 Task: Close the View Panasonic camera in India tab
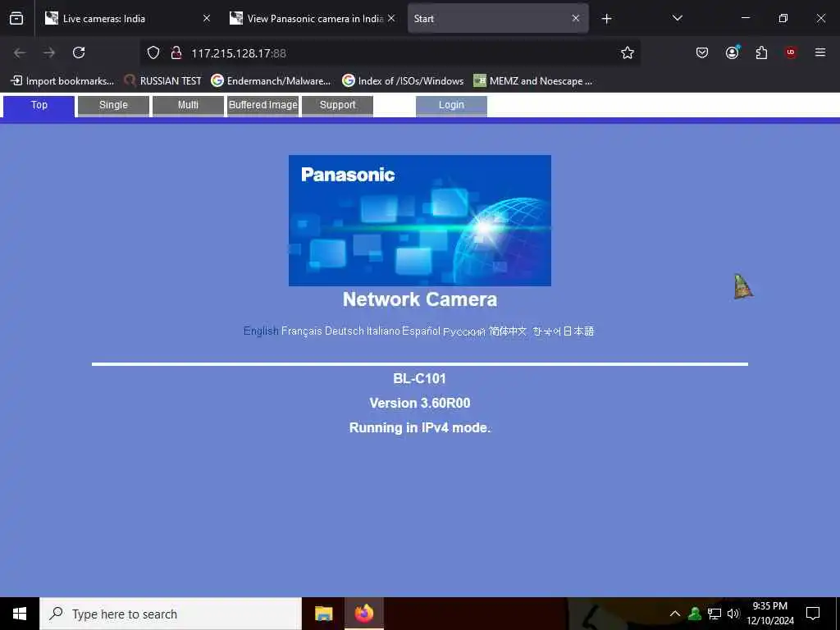[391, 18]
